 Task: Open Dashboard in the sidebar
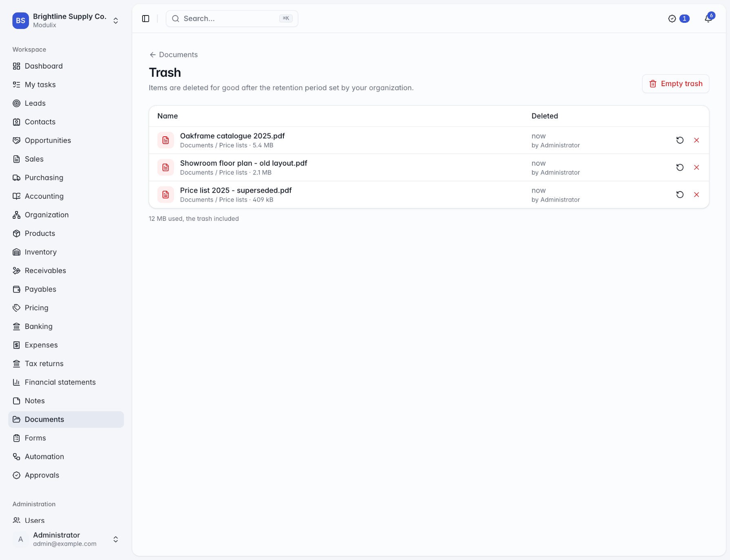click(x=66, y=66)
